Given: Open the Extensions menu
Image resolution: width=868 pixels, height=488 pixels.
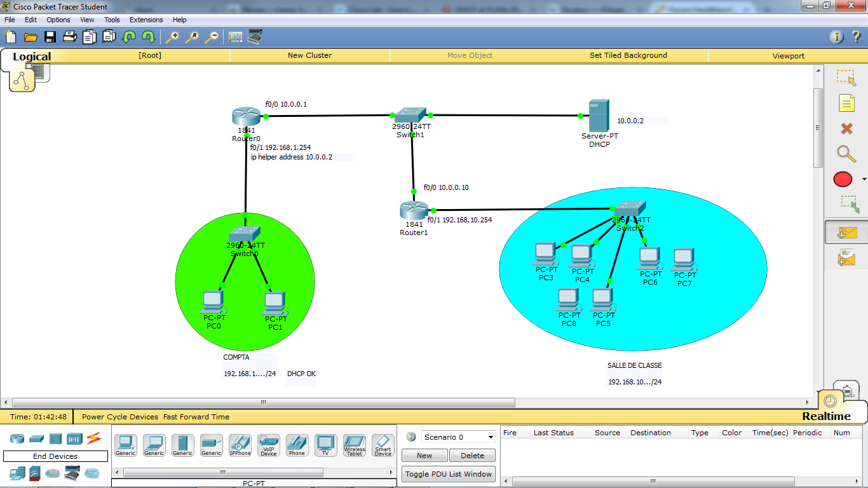Looking at the screenshot, I should [x=146, y=20].
